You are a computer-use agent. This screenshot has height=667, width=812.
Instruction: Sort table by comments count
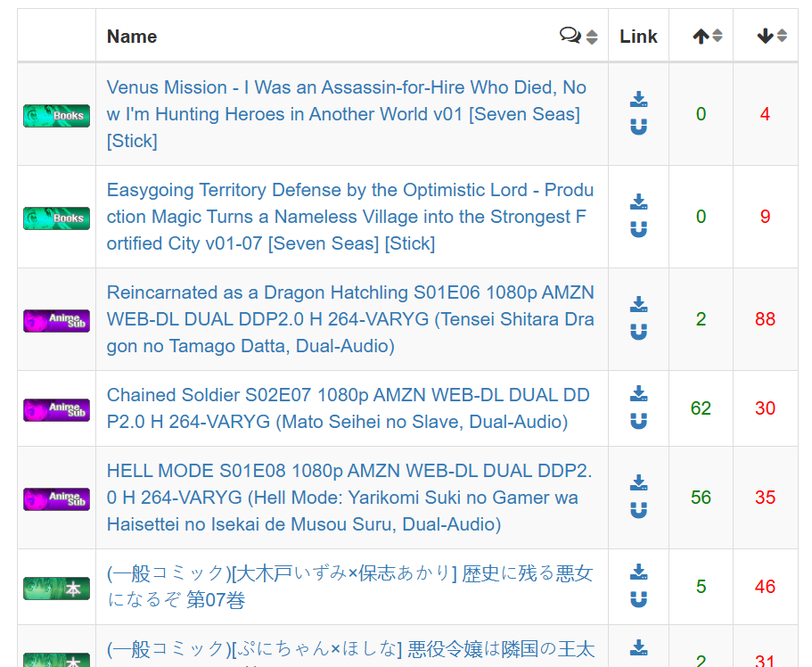(578, 36)
